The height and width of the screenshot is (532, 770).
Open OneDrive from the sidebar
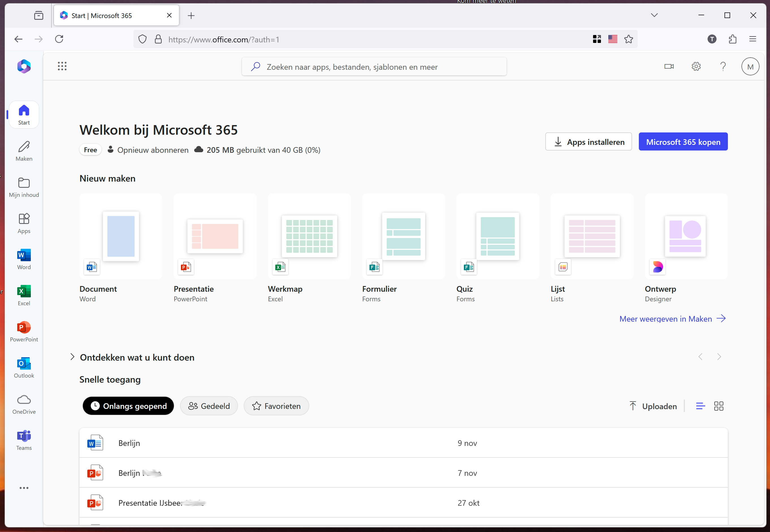(24, 404)
